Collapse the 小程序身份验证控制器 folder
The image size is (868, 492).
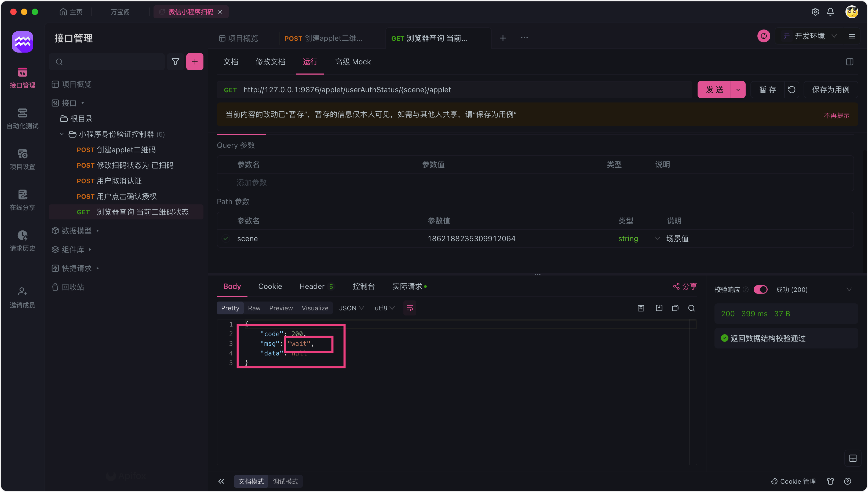(62, 134)
